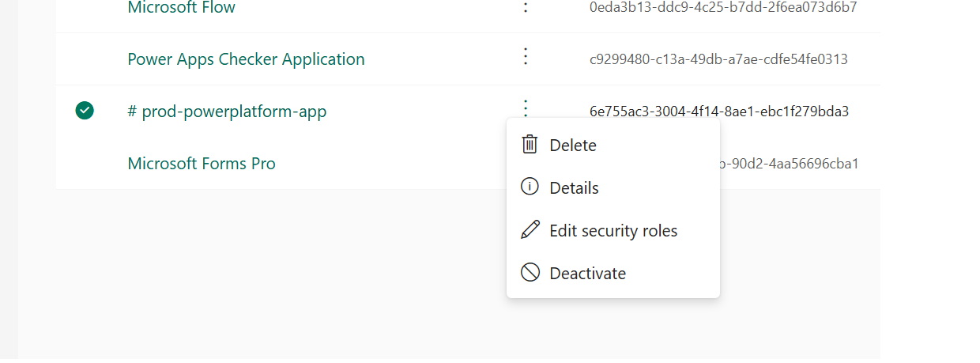Click the three-dot menu for prod-powerplatform-app
The image size is (980, 363).
[526, 108]
